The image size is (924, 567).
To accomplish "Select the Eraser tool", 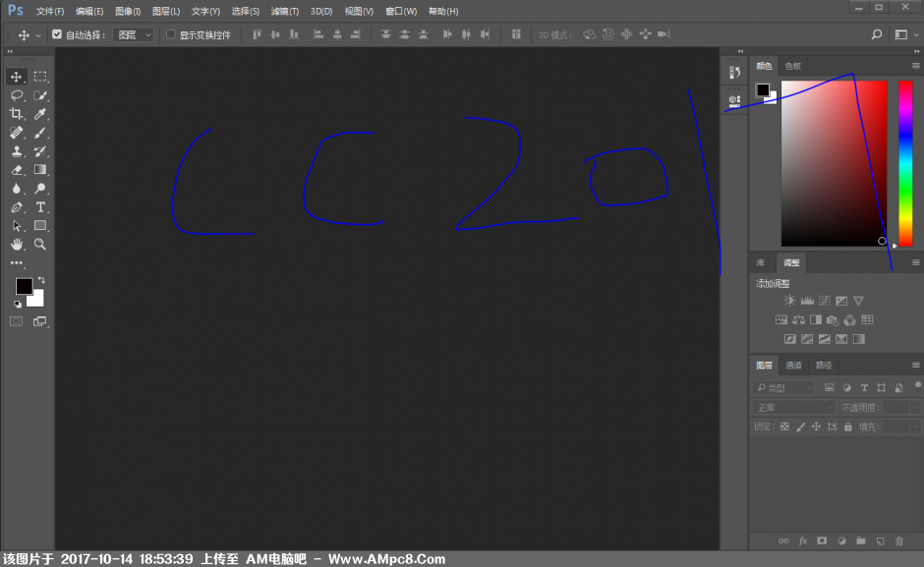I will coord(16,170).
